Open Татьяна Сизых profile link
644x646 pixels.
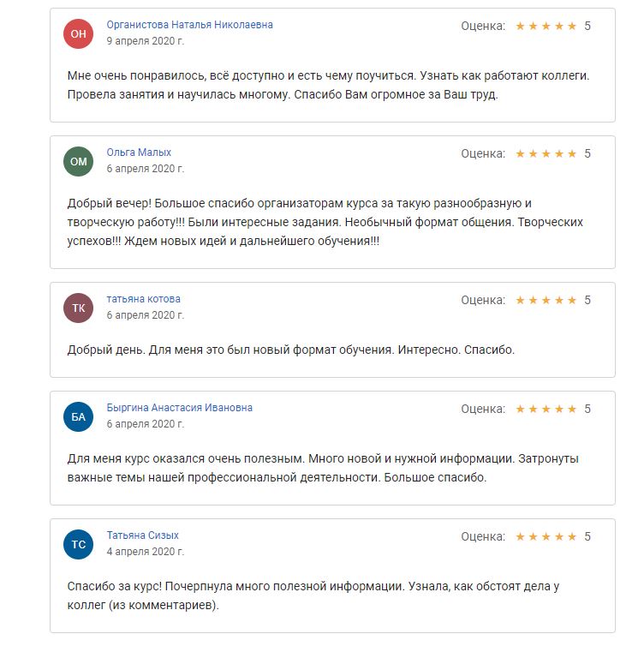(142, 535)
